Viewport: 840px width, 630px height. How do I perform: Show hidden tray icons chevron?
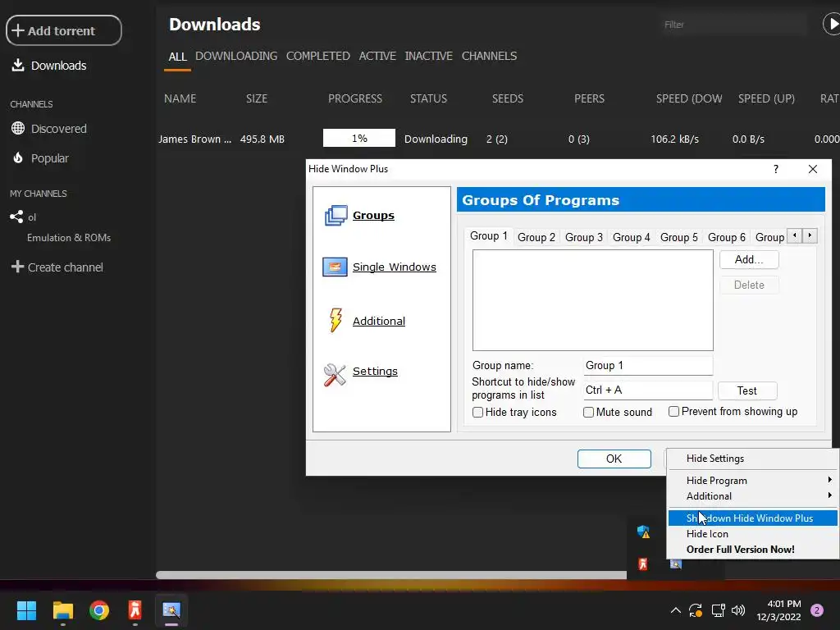coord(676,610)
